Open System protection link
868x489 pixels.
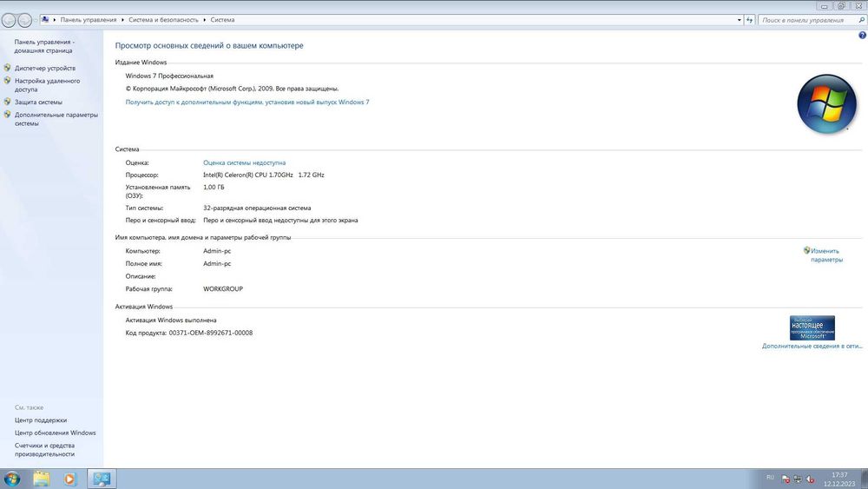coord(38,102)
